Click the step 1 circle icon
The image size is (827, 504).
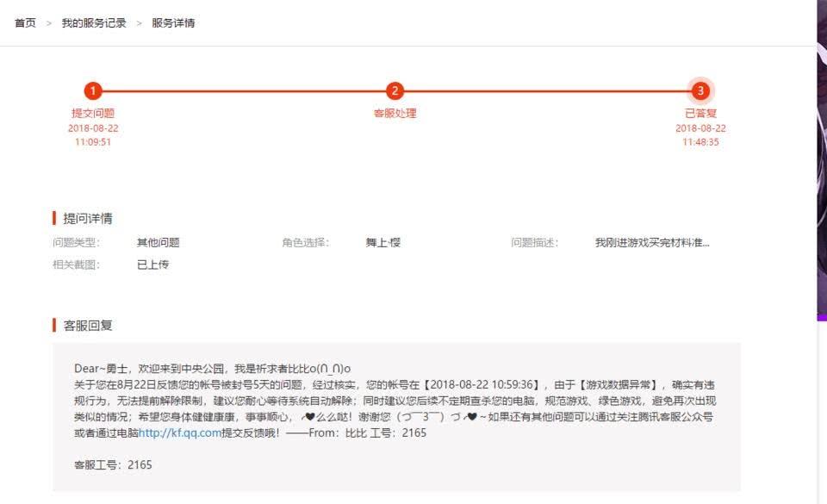[93, 91]
